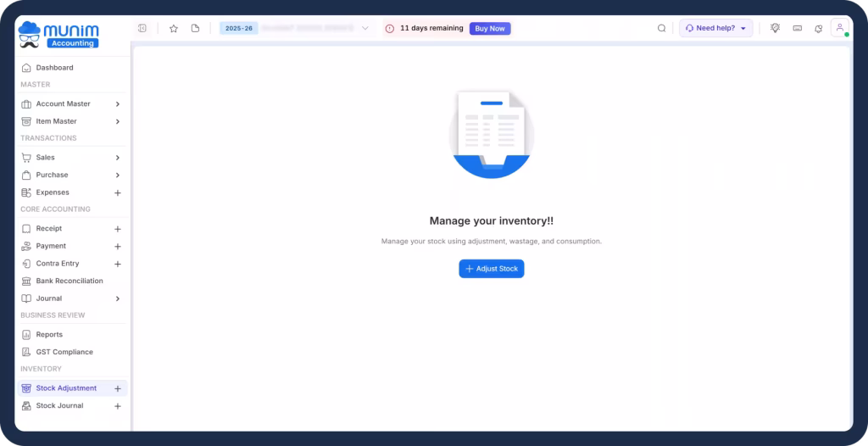Click "Manage your inventory!!" heading

[x=492, y=221]
